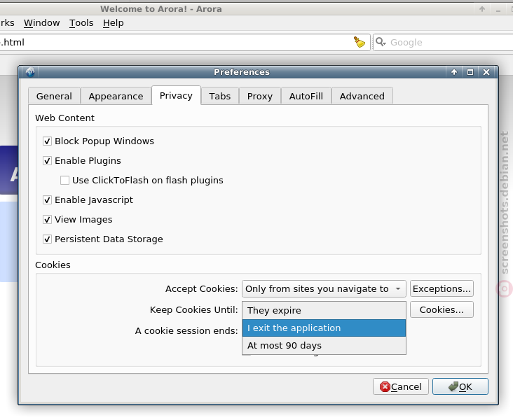Open the Advanced tab
Image resolution: width=513 pixels, height=420 pixels.
tap(362, 96)
